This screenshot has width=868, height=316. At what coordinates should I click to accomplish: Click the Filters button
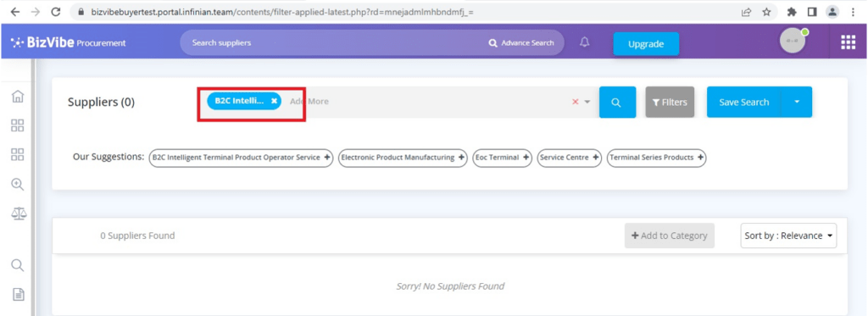pos(670,103)
